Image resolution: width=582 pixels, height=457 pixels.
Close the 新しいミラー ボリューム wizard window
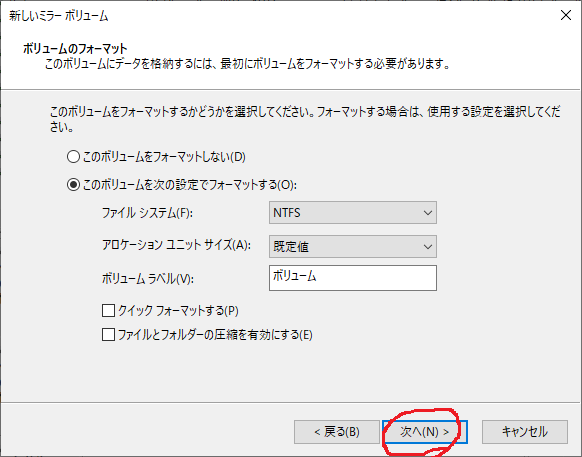(566, 15)
